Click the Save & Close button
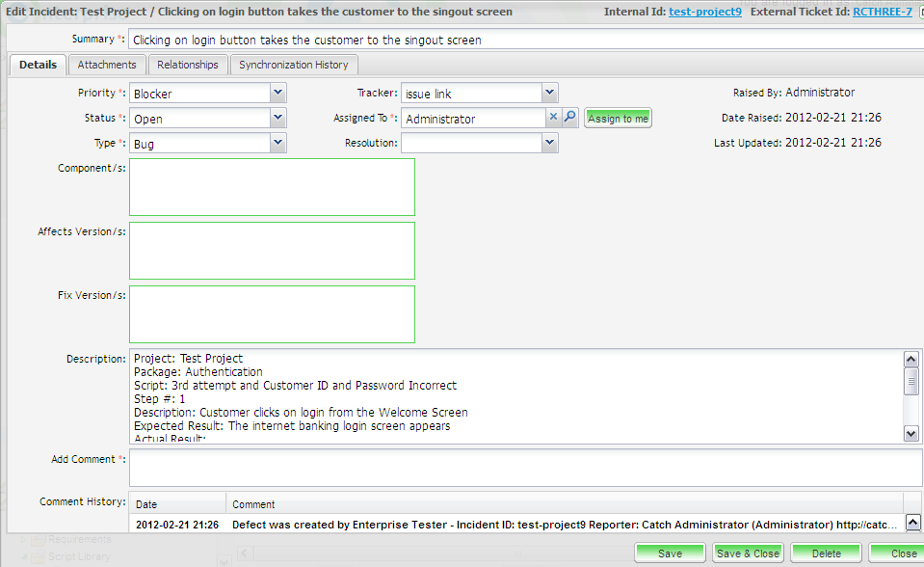This screenshot has height=567, width=924. coord(748,553)
